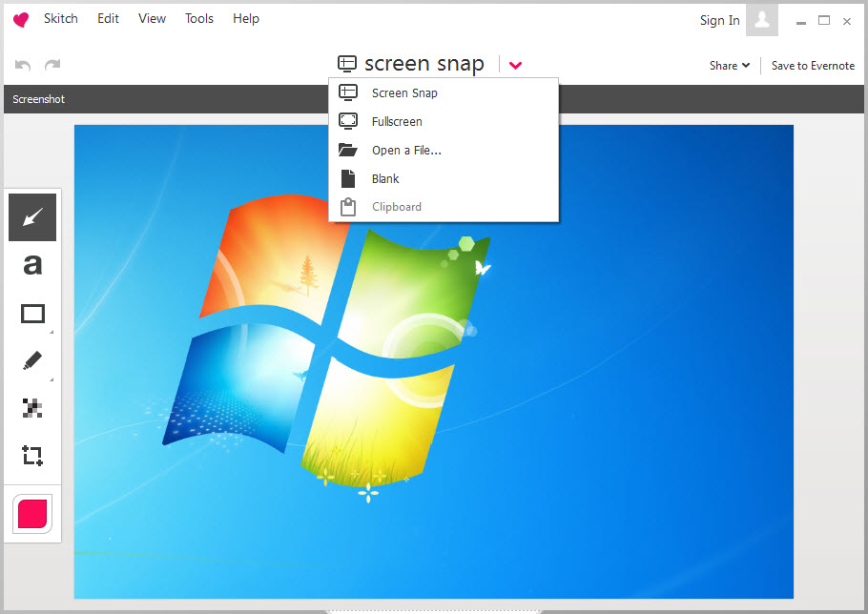Select the Rectangle shape tool

pos(32,313)
